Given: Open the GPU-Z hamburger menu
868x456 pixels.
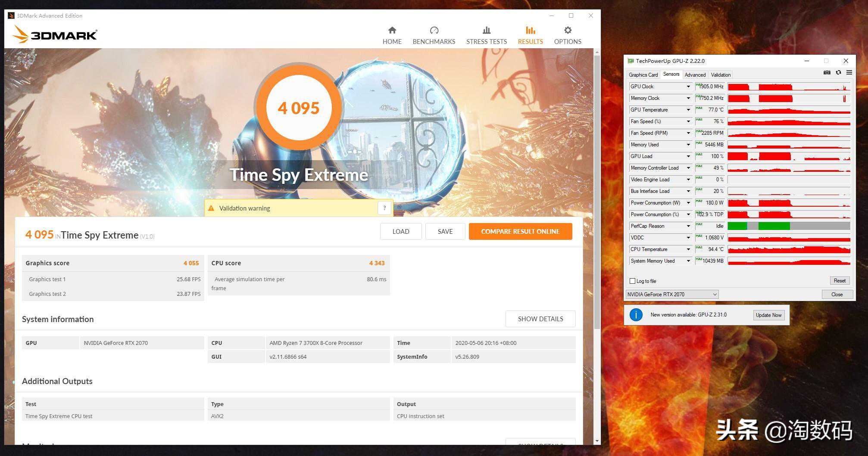Looking at the screenshot, I should pos(849,73).
